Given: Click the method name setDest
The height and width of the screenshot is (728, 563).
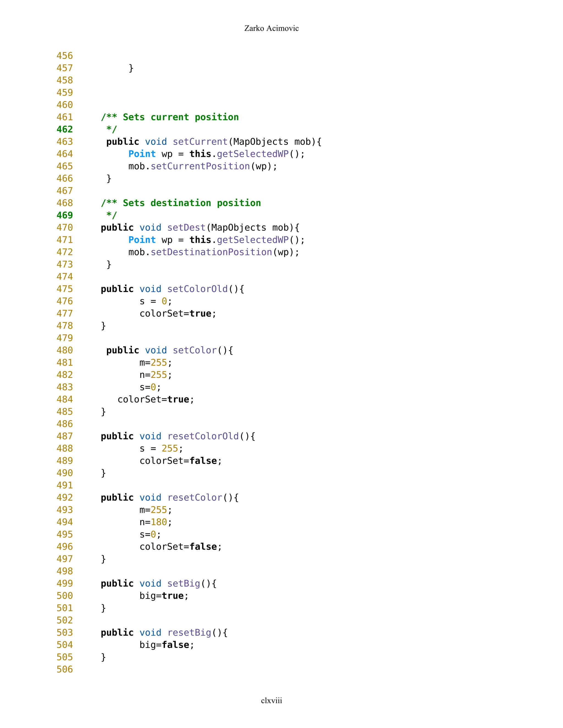Looking at the screenshot, I should pyautogui.click(x=186, y=228).
